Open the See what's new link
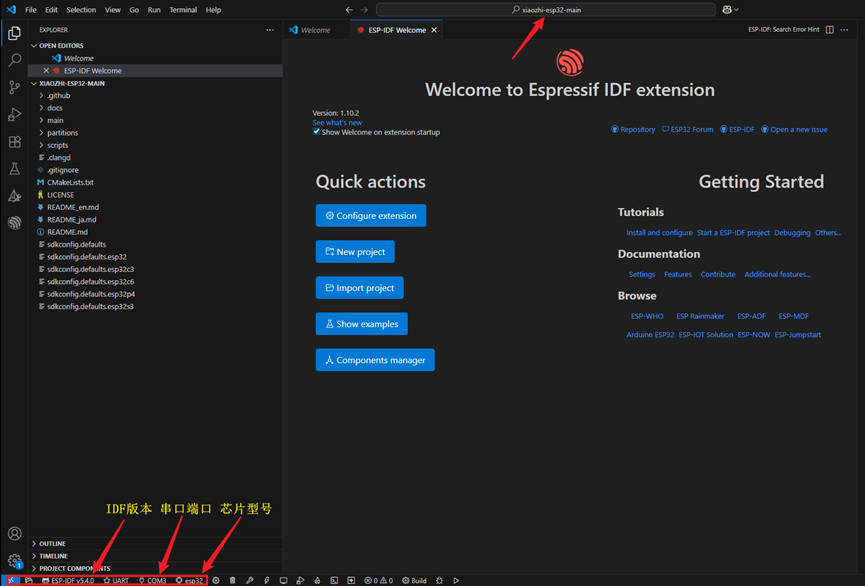Viewport: 865px width, 586px height. pyautogui.click(x=337, y=122)
